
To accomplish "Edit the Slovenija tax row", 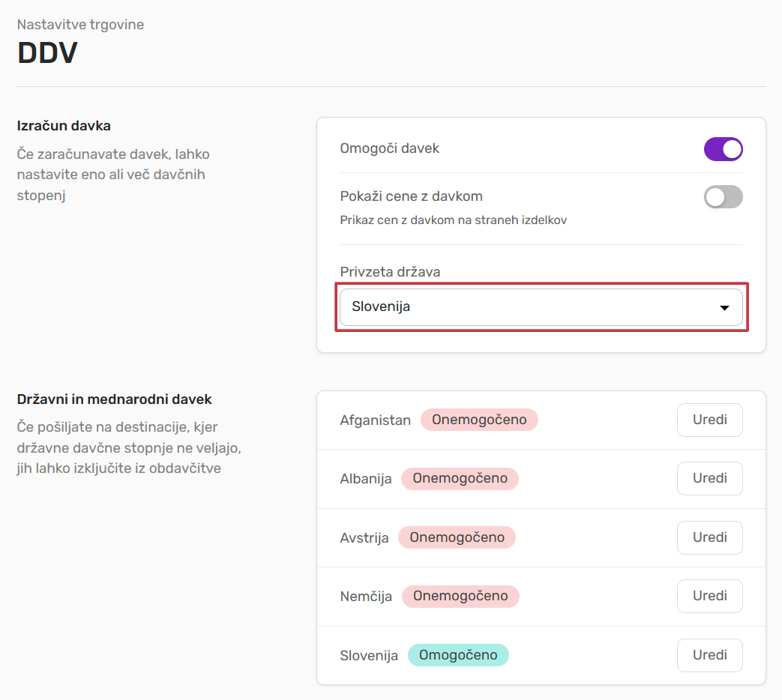I will 709,655.
